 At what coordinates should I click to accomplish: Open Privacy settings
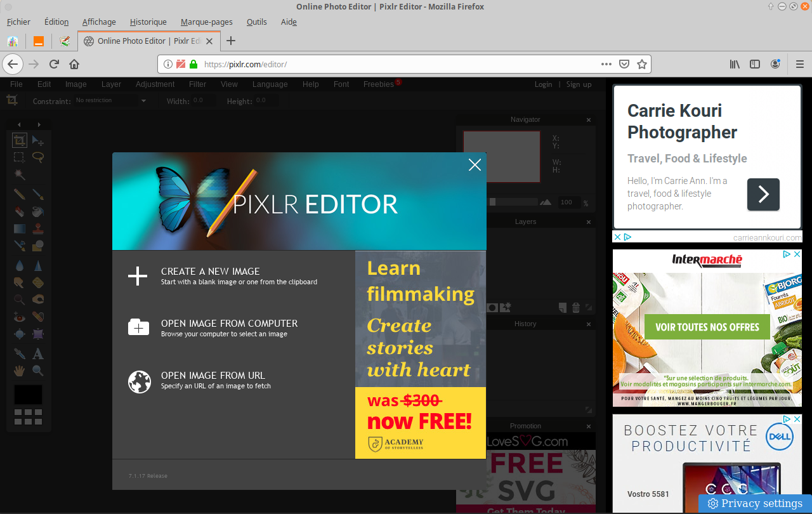(x=755, y=504)
